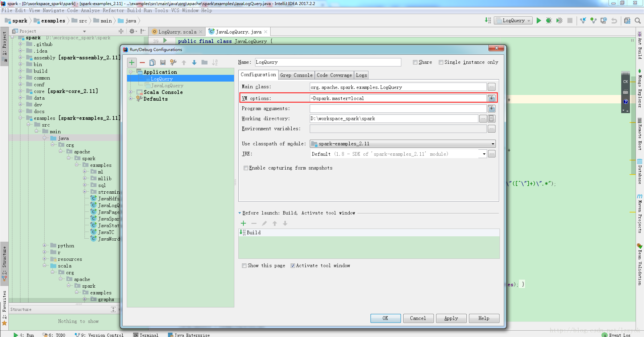Expand python folder in project tree

44,245
